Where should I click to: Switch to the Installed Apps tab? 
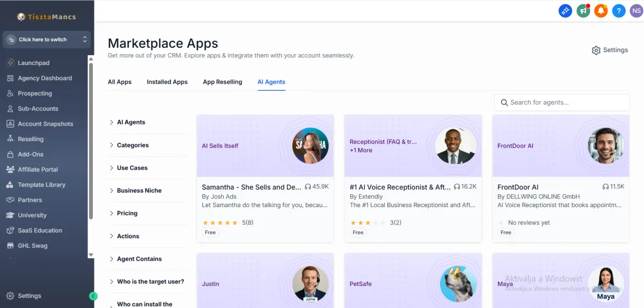167,82
